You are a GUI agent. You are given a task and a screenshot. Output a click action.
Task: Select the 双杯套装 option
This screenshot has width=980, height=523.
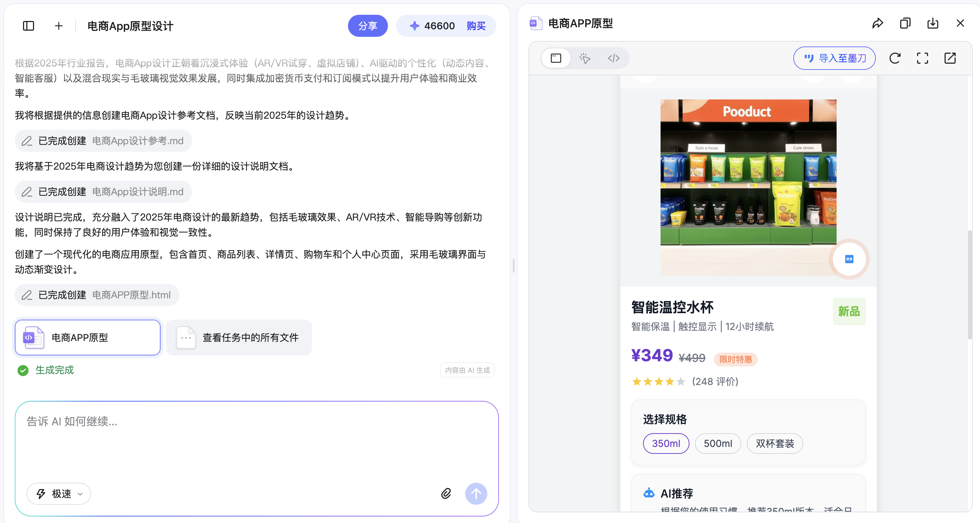[775, 444]
